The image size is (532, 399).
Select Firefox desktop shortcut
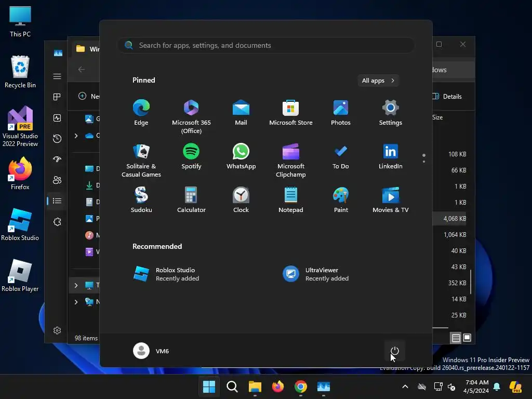(x=20, y=173)
